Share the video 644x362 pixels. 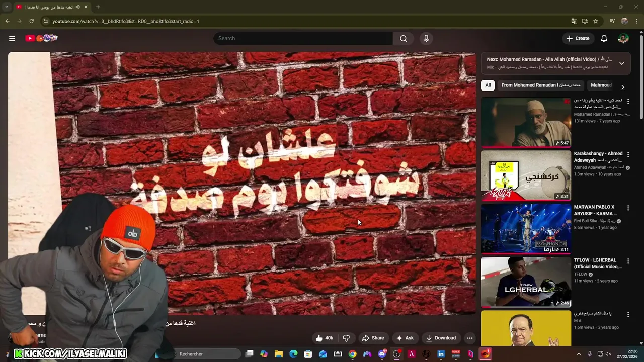pos(373,338)
